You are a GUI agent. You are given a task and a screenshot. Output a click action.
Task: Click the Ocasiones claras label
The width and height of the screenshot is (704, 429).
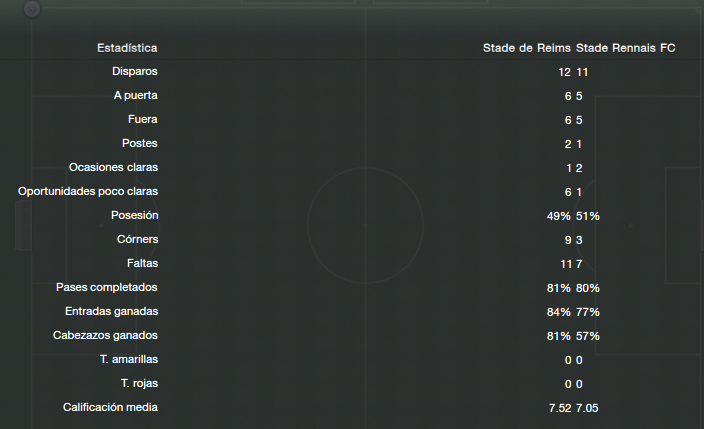pyautogui.click(x=113, y=168)
